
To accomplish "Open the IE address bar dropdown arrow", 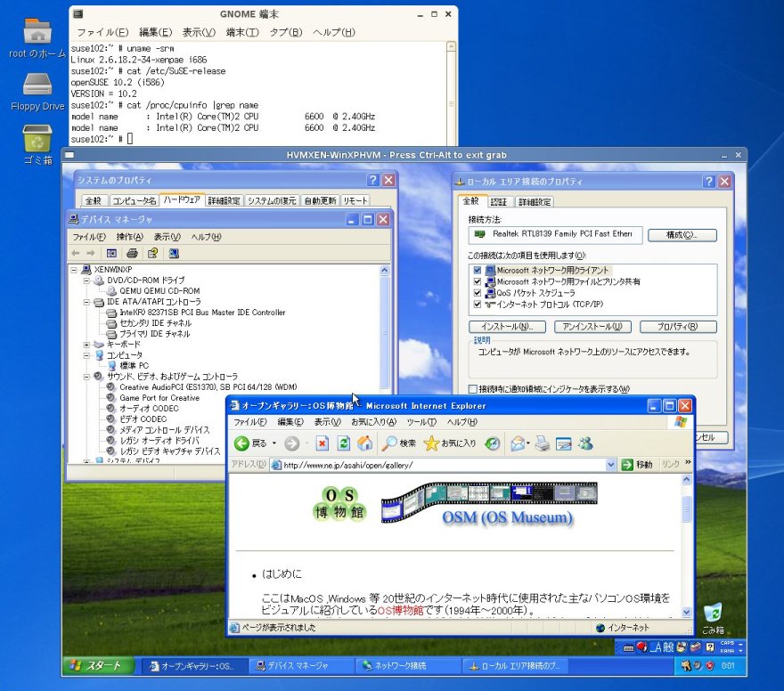I will (x=610, y=465).
